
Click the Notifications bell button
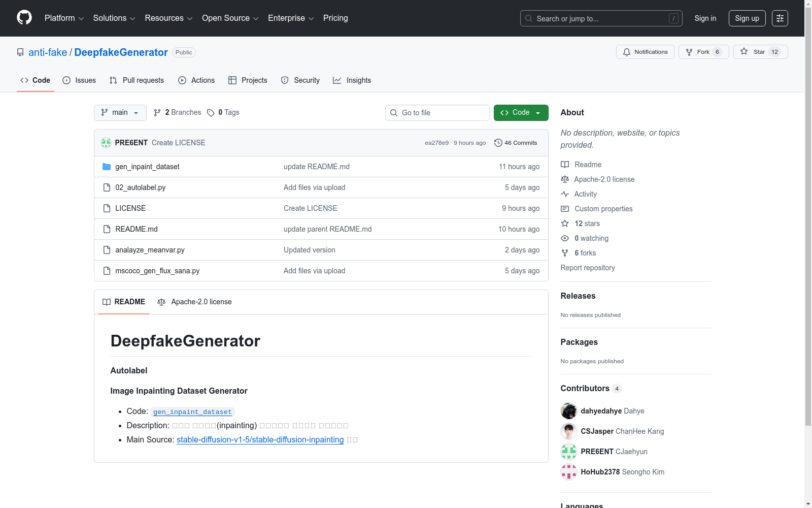(x=645, y=52)
